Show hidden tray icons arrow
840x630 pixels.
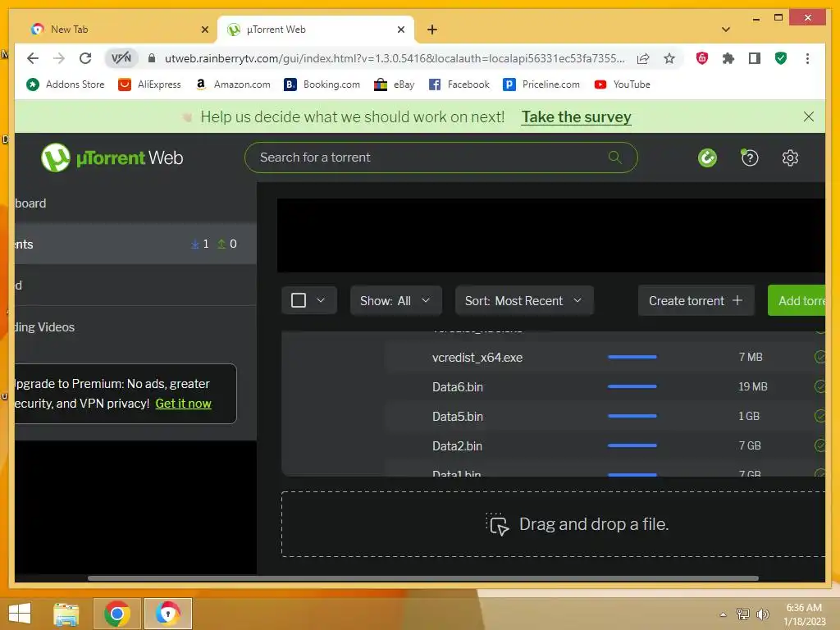[x=724, y=614]
